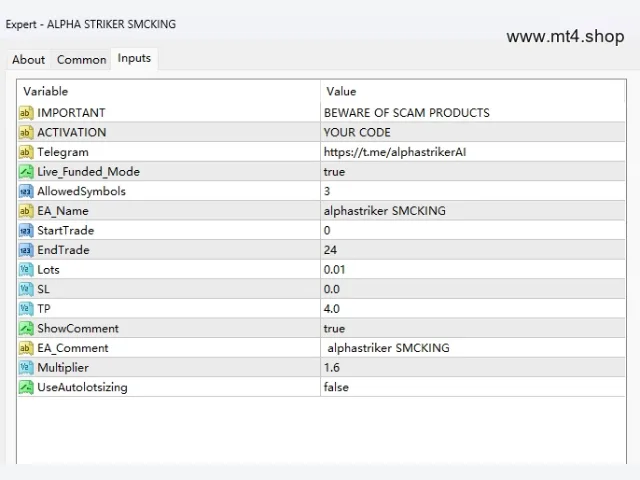Click the string icon beside ACTIVATION
The width and height of the screenshot is (640, 480).
[26, 132]
